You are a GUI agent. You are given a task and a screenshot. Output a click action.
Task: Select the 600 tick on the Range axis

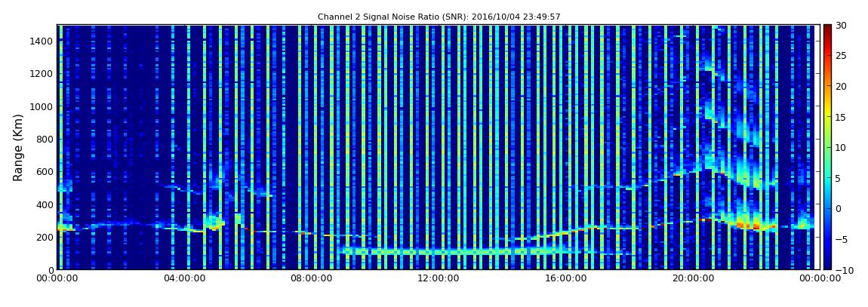pyautogui.click(x=45, y=171)
